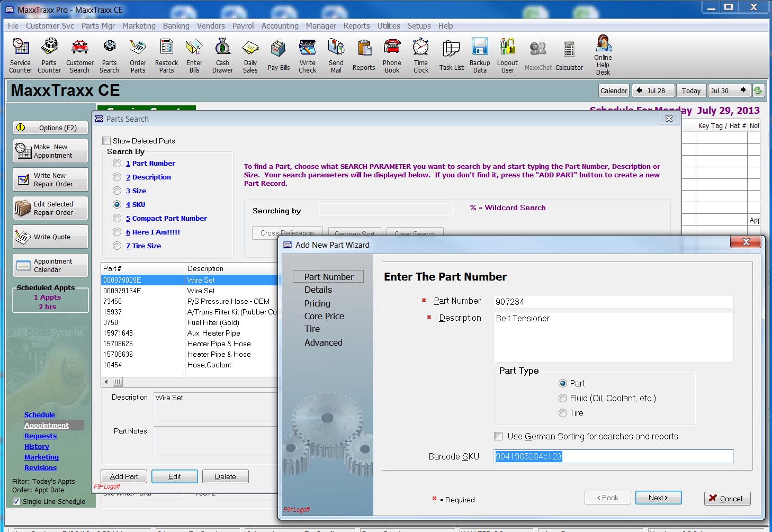Jump to Today in schedule
The image size is (772, 532).
691,91
